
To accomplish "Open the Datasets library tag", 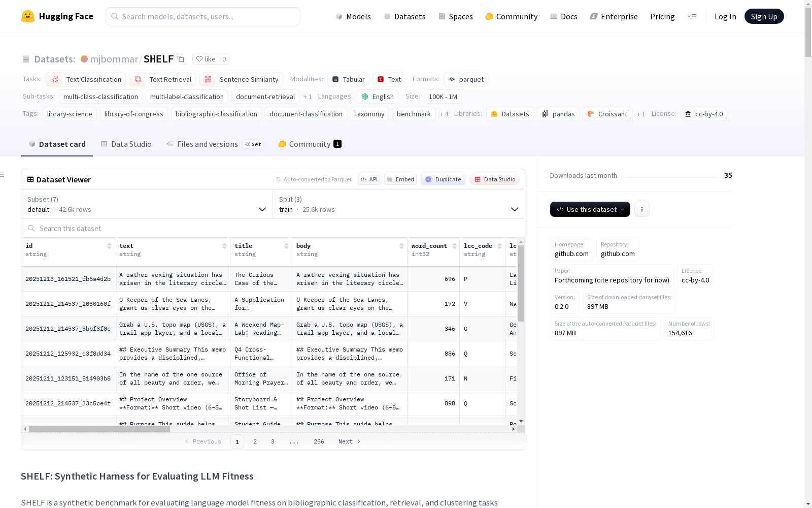I will tap(510, 114).
